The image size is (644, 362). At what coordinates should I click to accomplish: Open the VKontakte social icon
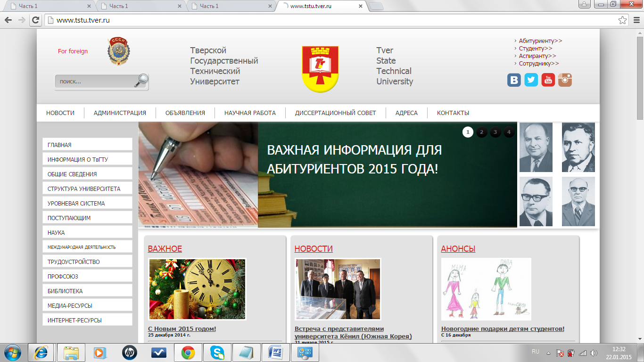click(514, 80)
